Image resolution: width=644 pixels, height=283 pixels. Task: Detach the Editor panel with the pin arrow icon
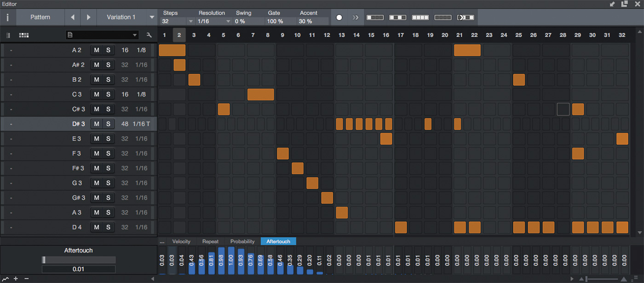612,4
